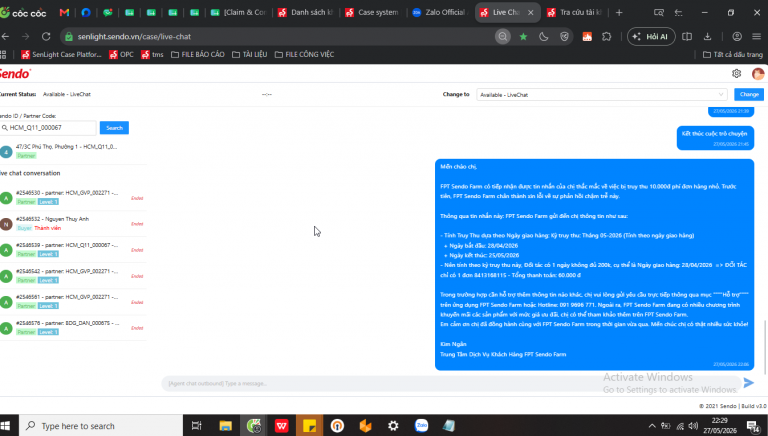Open the browser downloads icon
This screenshot has width=768, height=436.
click(x=707, y=37)
